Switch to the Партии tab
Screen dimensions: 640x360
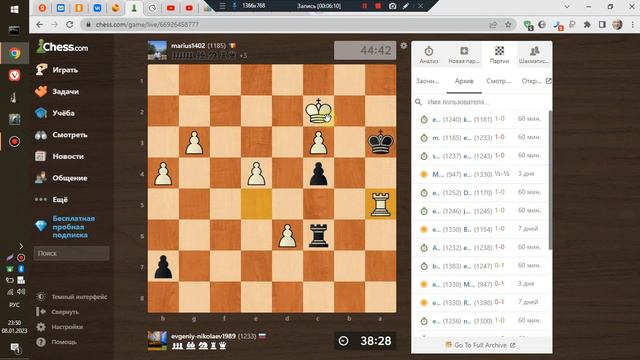499,55
